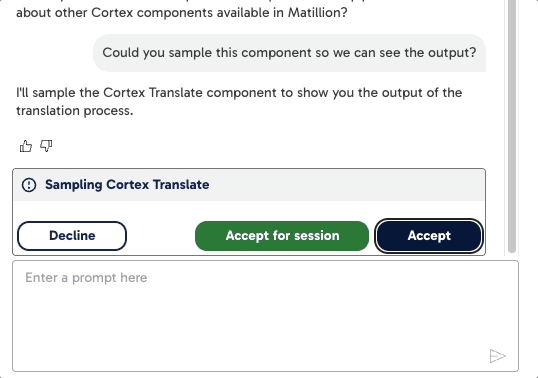The image size is (538, 378).
Task: Click the words 'translation process.' in the reply
Action: (x=74, y=111)
